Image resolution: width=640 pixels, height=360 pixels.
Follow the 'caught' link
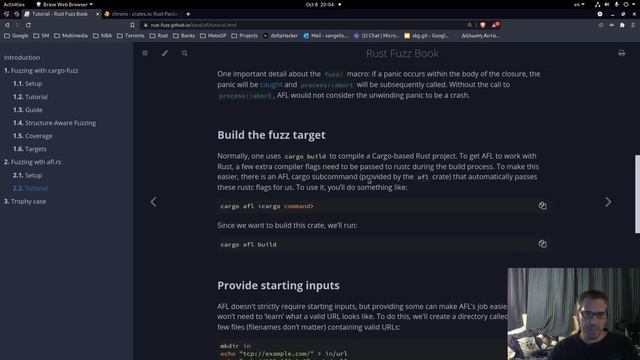(271, 84)
